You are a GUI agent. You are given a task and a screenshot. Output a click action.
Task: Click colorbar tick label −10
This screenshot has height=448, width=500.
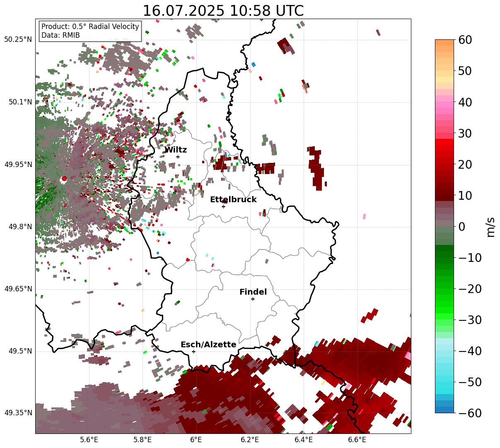pyautogui.click(x=470, y=257)
